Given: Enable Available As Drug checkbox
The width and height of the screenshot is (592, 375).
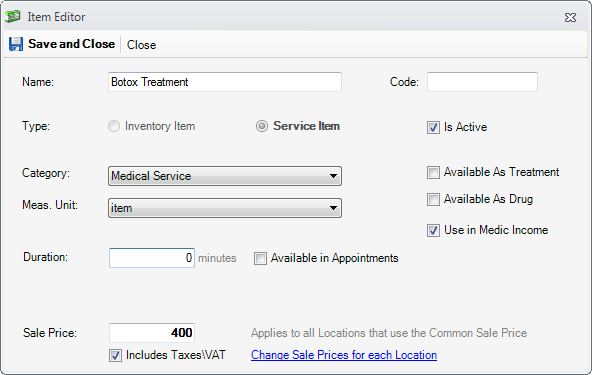Looking at the screenshot, I should click(433, 199).
